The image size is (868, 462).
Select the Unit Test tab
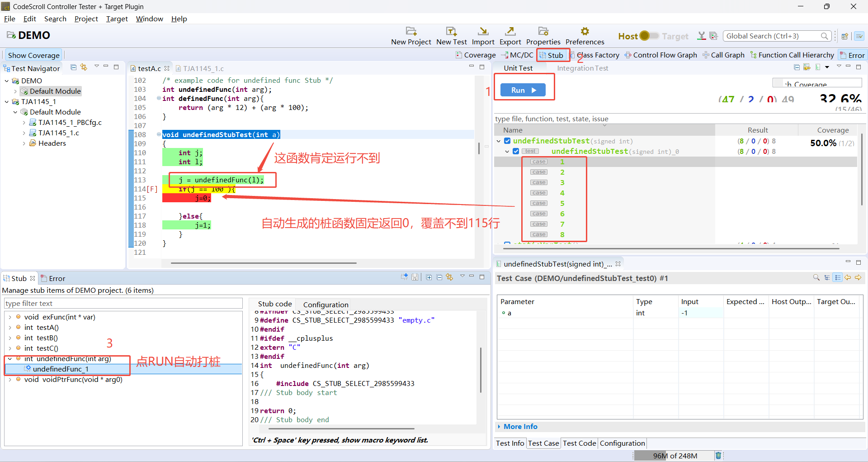point(518,68)
